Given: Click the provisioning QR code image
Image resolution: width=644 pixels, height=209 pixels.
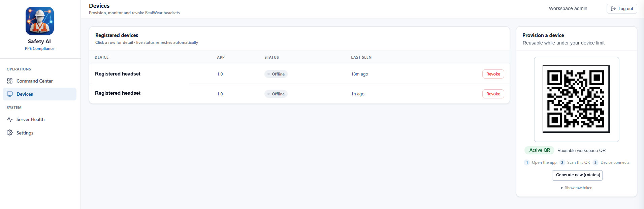Looking at the screenshot, I should pyautogui.click(x=576, y=99).
